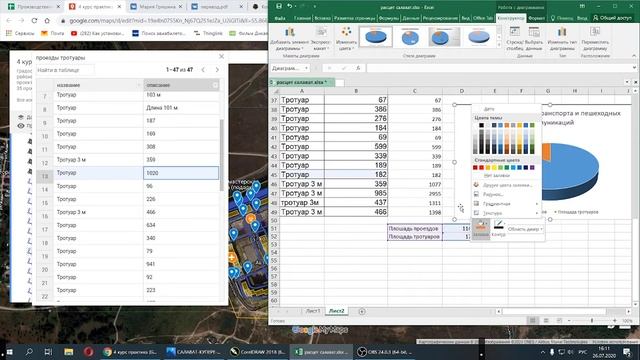Save the Excel workbook with the disk icon

pyautogui.click(x=279, y=7)
